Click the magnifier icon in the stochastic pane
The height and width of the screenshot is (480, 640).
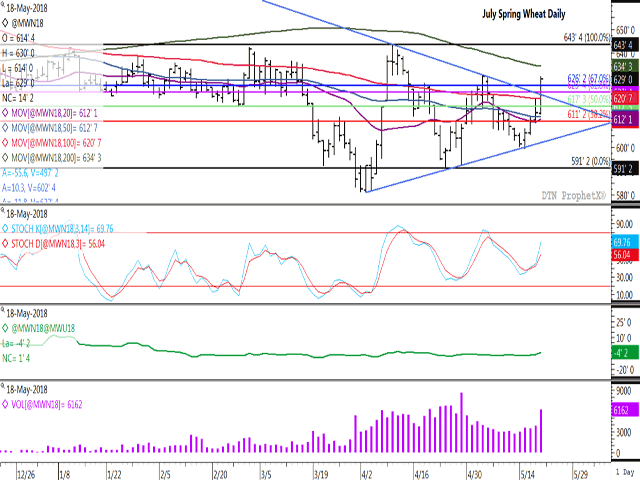3,211
